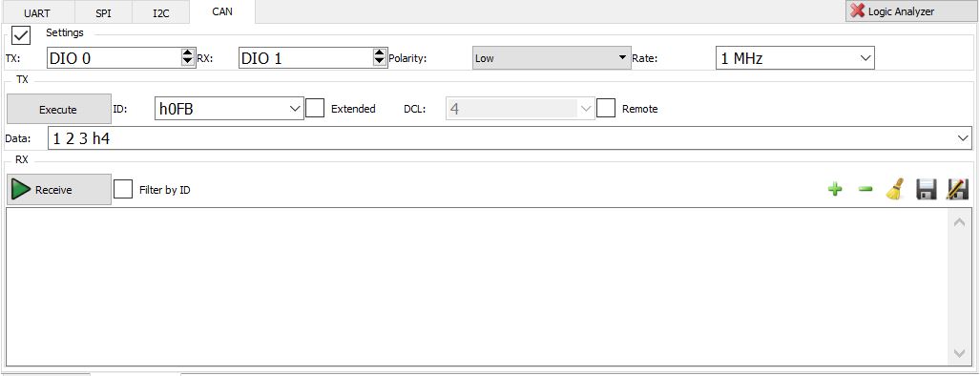The height and width of the screenshot is (376, 980).
Task: Switch to the I2C tab
Action: tap(161, 12)
